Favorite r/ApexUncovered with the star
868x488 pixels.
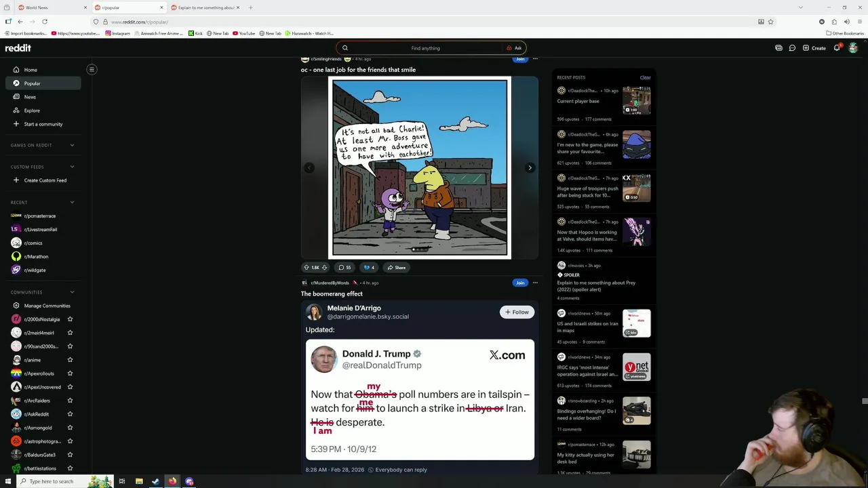70,387
